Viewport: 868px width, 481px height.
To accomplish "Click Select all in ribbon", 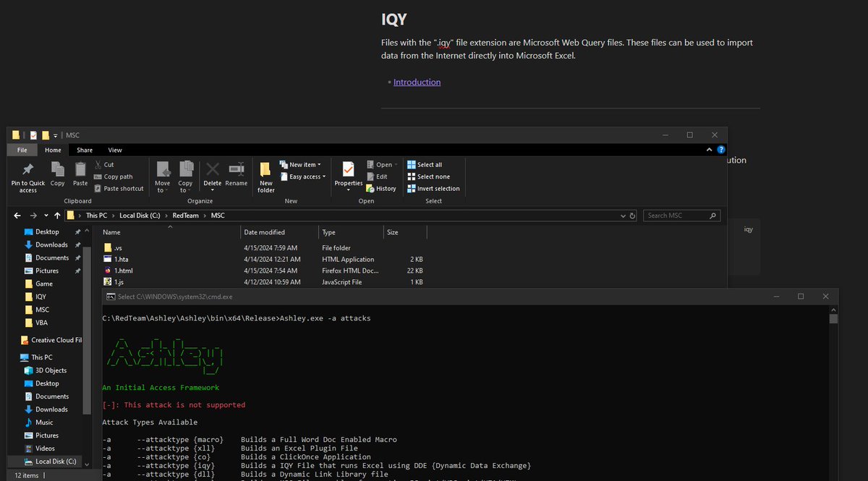I will point(425,165).
